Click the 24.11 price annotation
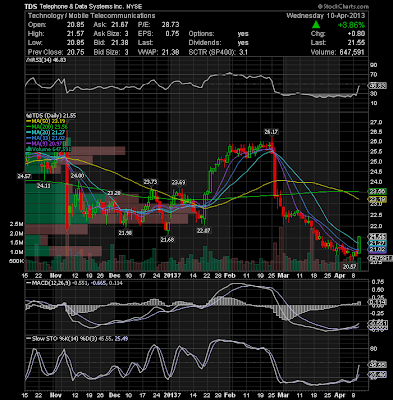The image size is (393, 400). coord(43,185)
